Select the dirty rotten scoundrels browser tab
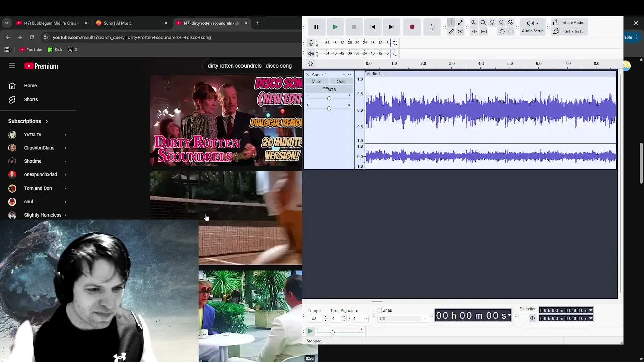 tap(211, 23)
